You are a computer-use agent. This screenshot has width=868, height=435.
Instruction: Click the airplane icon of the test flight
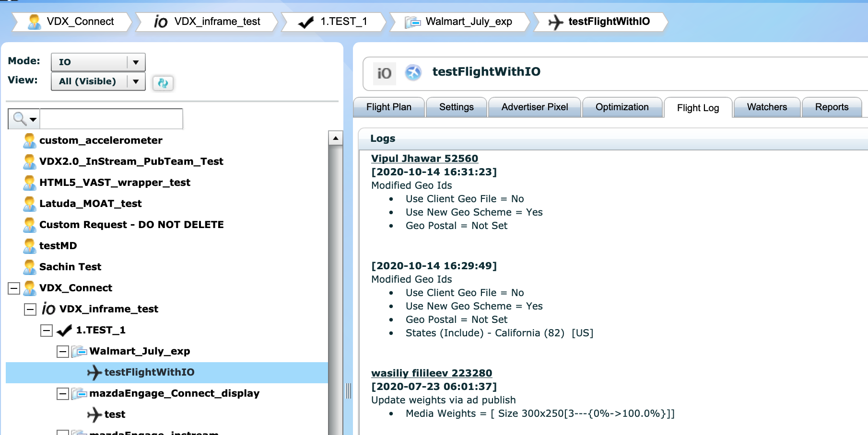[94, 414]
